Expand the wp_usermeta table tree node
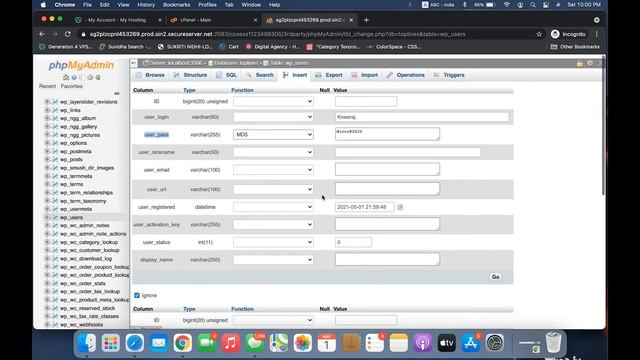 pyautogui.click(x=47, y=209)
